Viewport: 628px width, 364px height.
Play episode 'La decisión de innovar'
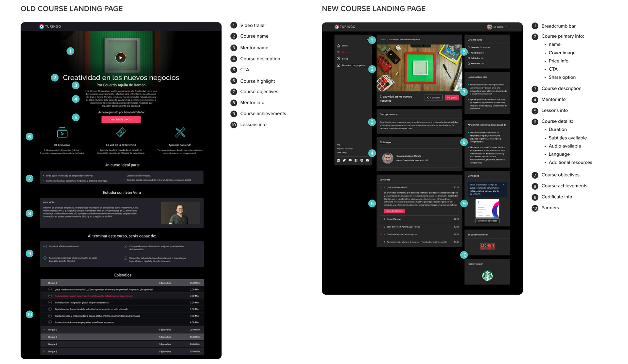tap(50, 322)
